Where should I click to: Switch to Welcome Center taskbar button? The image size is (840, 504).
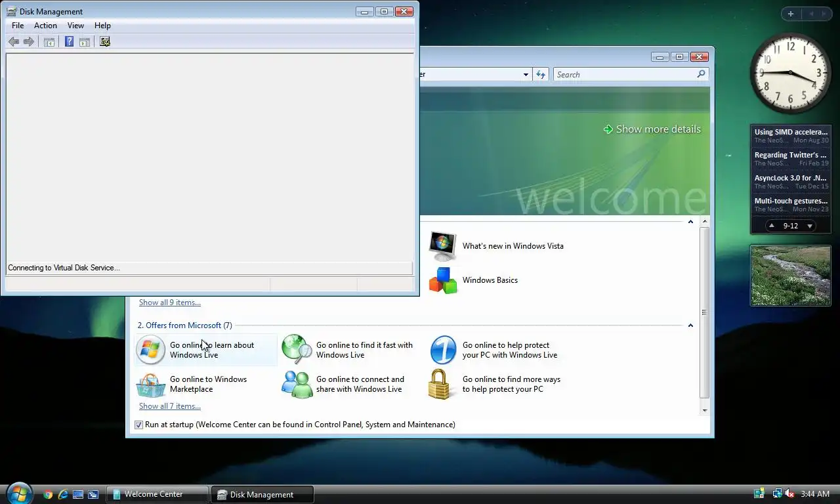click(157, 494)
